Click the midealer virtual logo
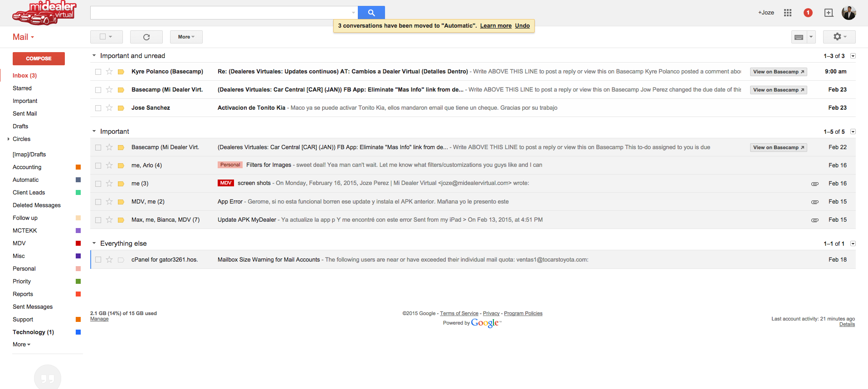The width and height of the screenshot is (868, 389). [x=44, y=13]
